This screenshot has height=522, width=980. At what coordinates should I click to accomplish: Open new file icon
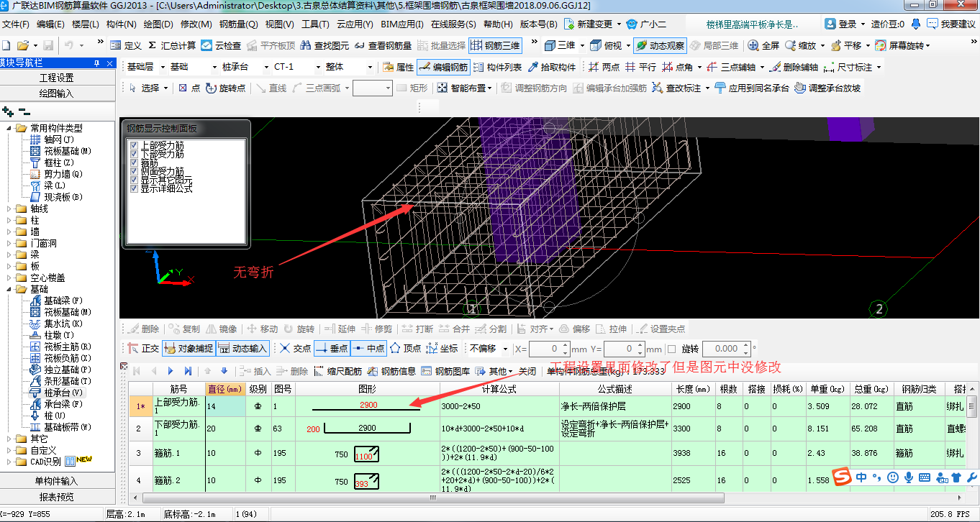click(6, 45)
